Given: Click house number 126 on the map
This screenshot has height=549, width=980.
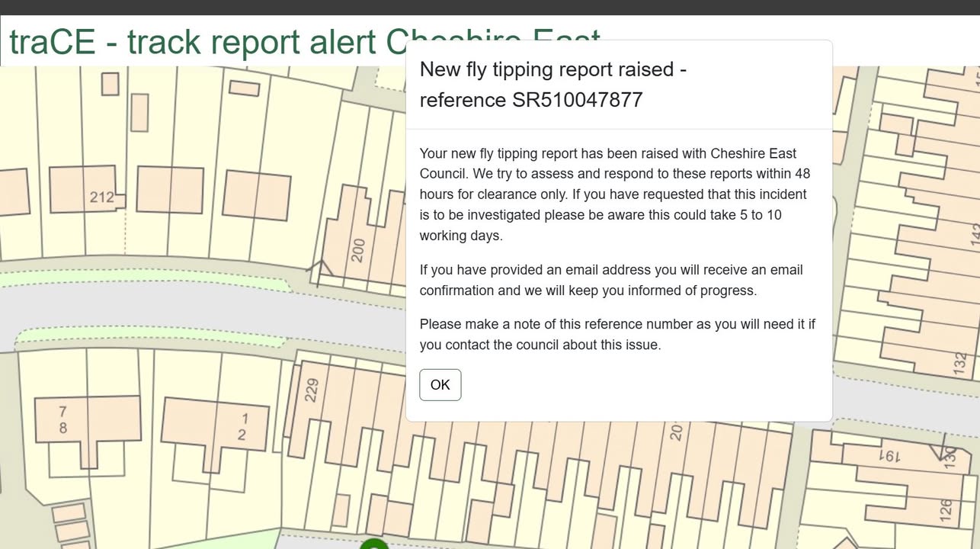Looking at the screenshot, I should [x=945, y=511].
